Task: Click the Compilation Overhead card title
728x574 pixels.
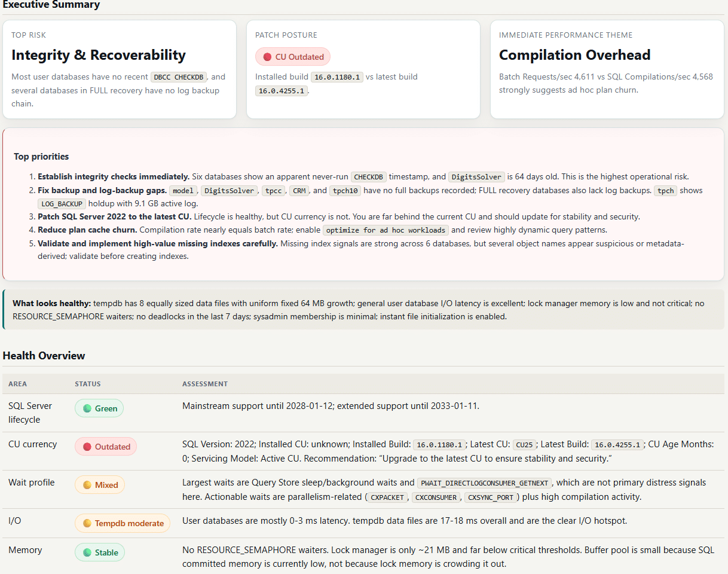Action: (575, 55)
